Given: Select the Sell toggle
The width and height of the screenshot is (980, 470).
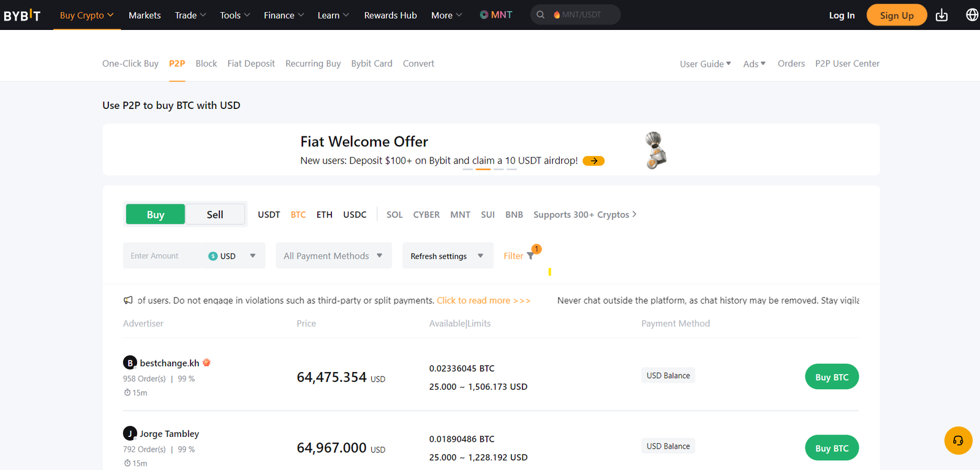Looking at the screenshot, I should [x=215, y=215].
